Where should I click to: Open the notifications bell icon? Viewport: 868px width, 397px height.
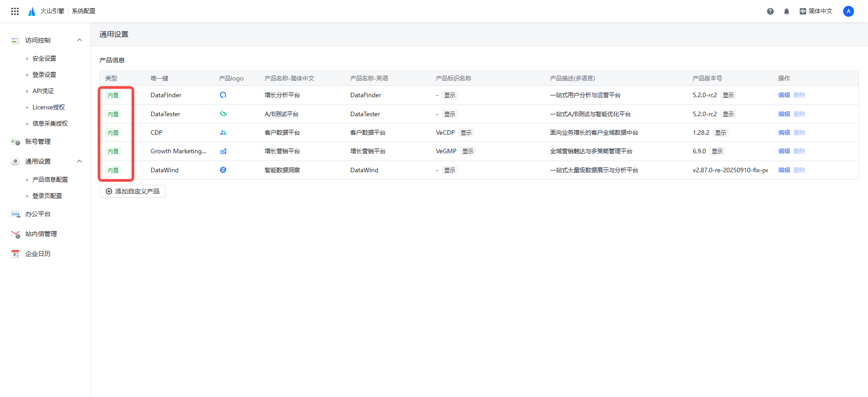[787, 11]
